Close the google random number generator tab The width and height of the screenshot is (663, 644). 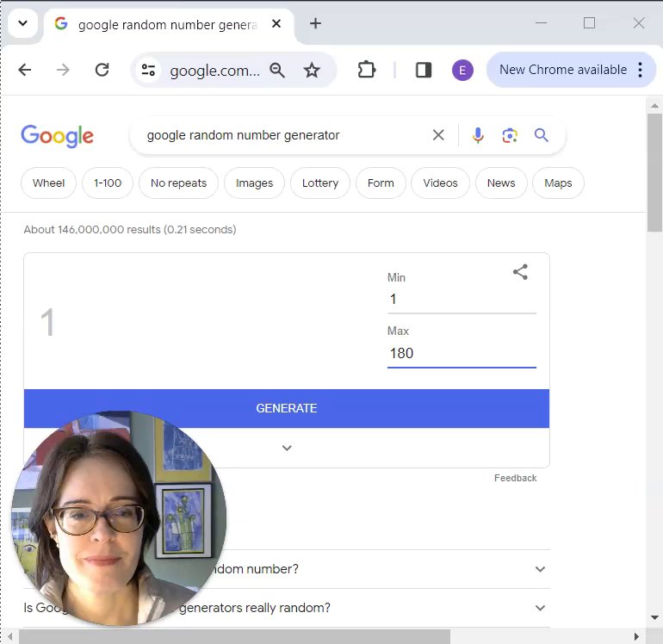(x=276, y=24)
